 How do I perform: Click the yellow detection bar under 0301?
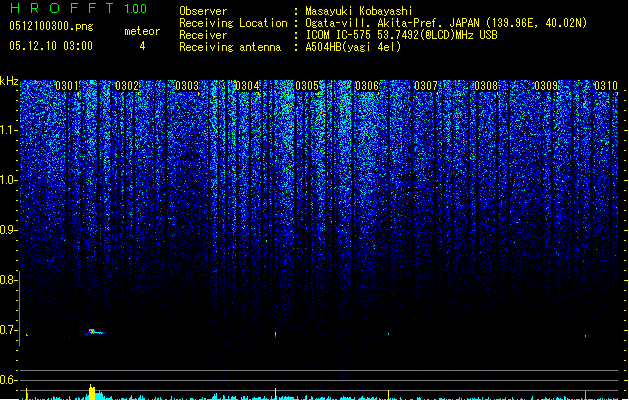(x=92, y=392)
